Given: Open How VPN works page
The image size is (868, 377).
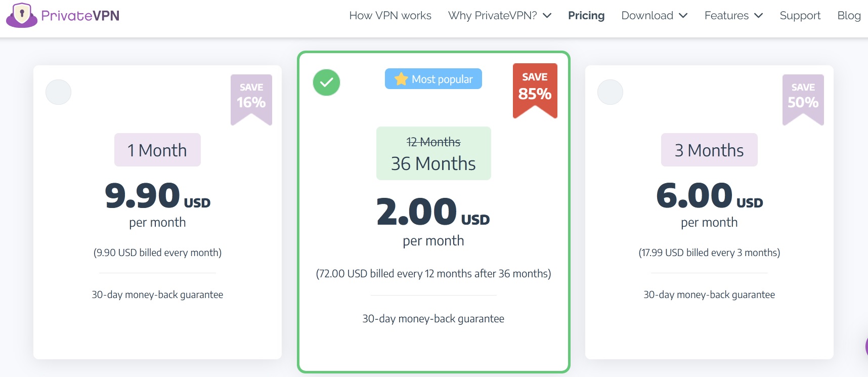Looking at the screenshot, I should point(390,16).
